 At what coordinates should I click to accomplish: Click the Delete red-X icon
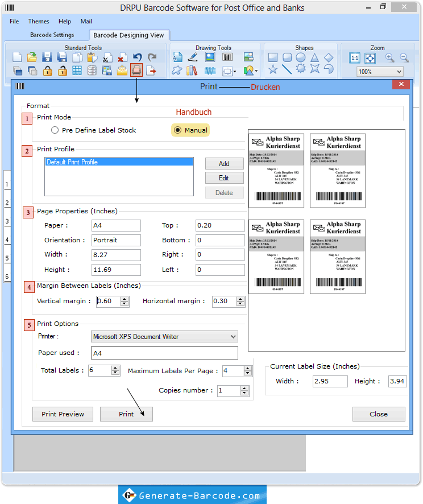122,57
